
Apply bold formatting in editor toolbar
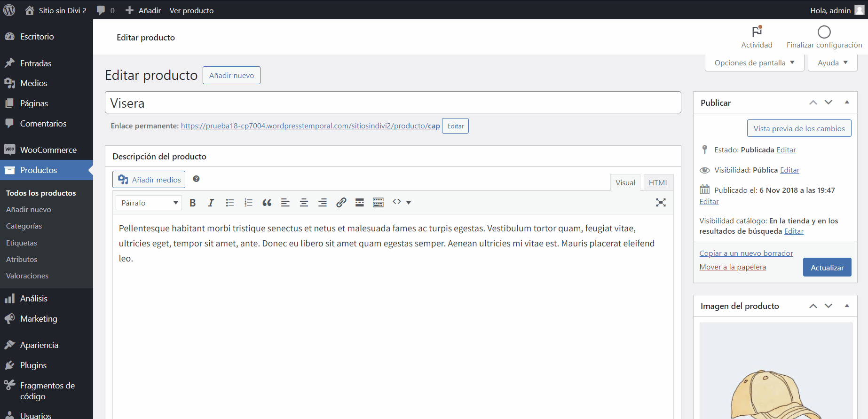(192, 203)
